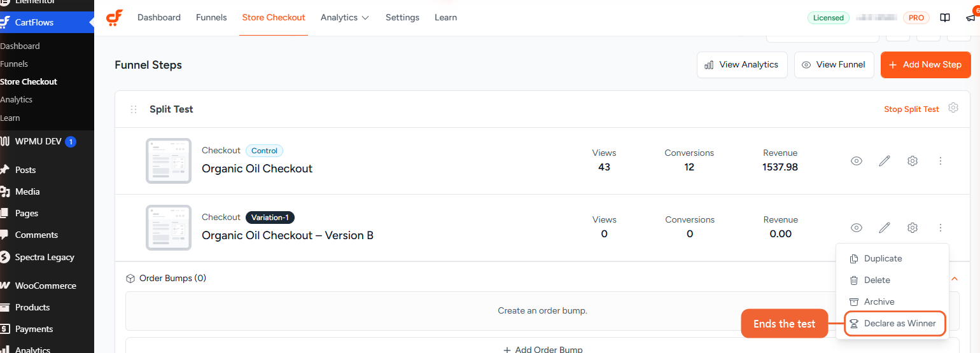
Task: Select Declare as Winner option
Action: pos(895,323)
